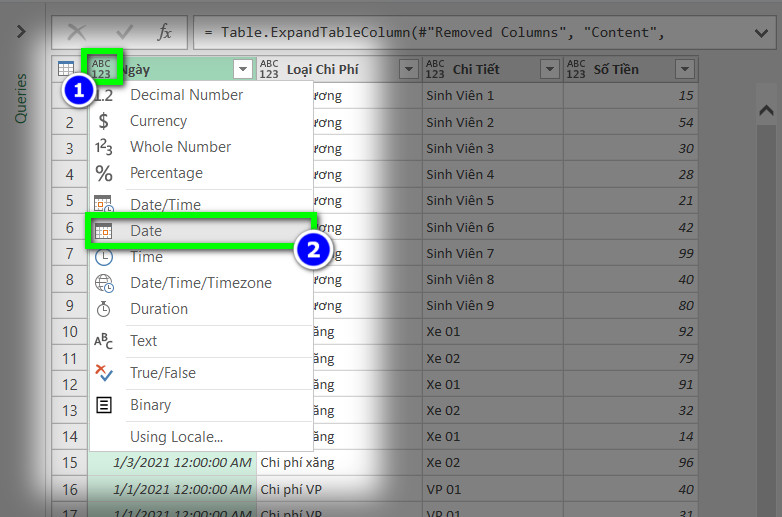Click data type icon of Chi Tiết column
Screen dimensions: 782x517
point(435,69)
